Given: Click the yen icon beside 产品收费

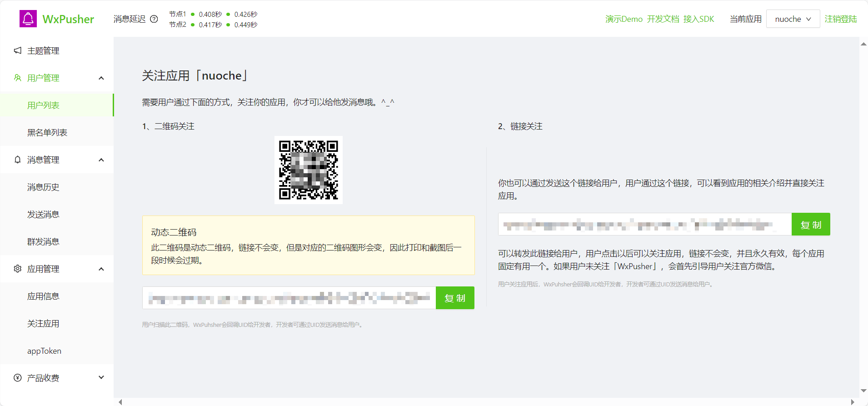Looking at the screenshot, I should [18, 378].
